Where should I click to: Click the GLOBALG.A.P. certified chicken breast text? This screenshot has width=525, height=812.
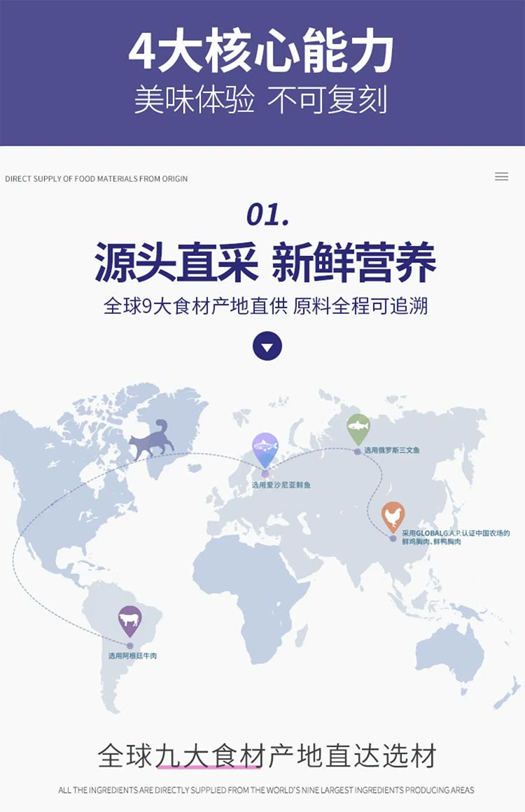pos(455,537)
